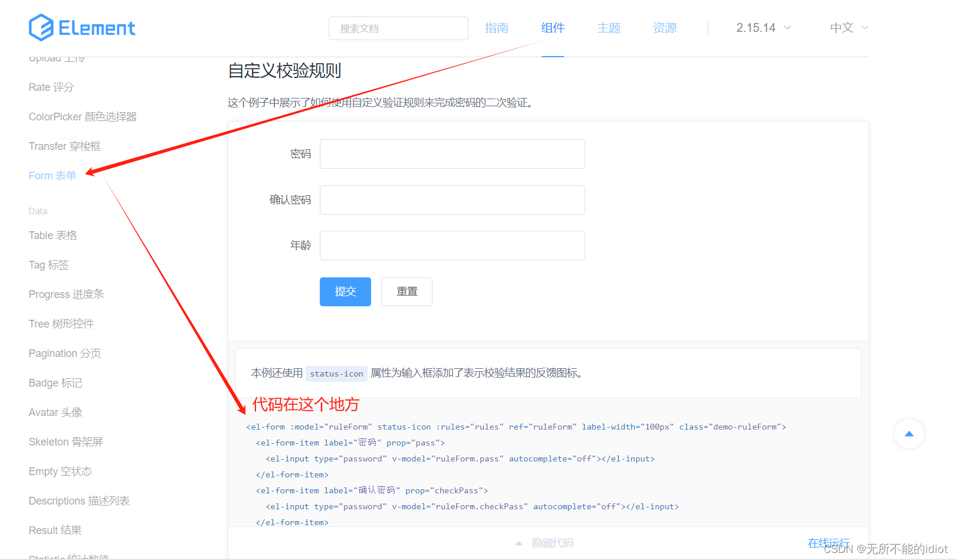Click the Data sidebar group label
Screen dimensions: 957x560
[38, 211]
